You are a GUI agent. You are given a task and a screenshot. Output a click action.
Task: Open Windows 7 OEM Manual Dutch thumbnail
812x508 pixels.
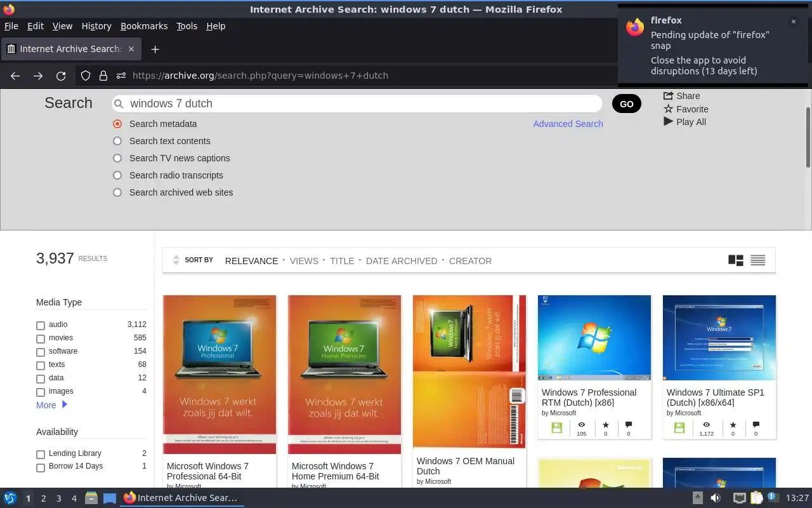[x=469, y=371]
